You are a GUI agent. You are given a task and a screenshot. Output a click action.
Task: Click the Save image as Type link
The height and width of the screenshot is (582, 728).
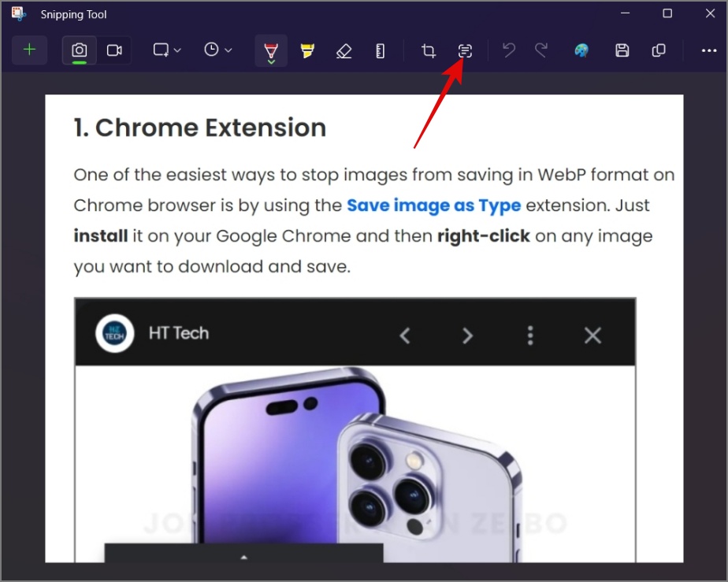(x=433, y=205)
